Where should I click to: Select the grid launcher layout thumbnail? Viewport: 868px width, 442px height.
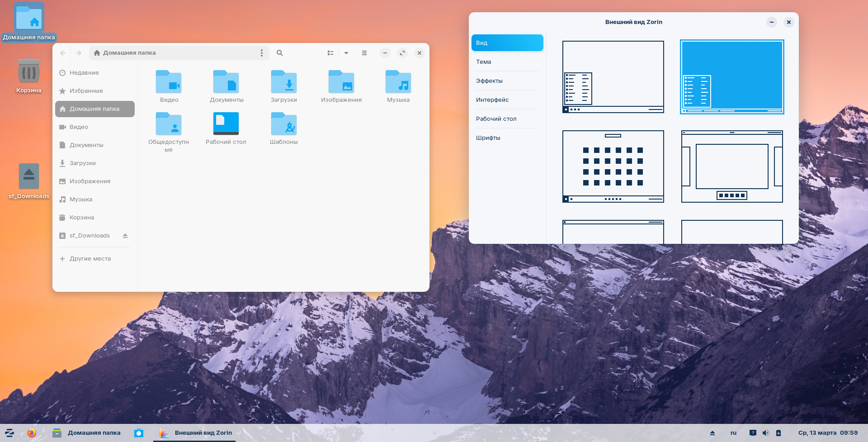(x=613, y=166)
